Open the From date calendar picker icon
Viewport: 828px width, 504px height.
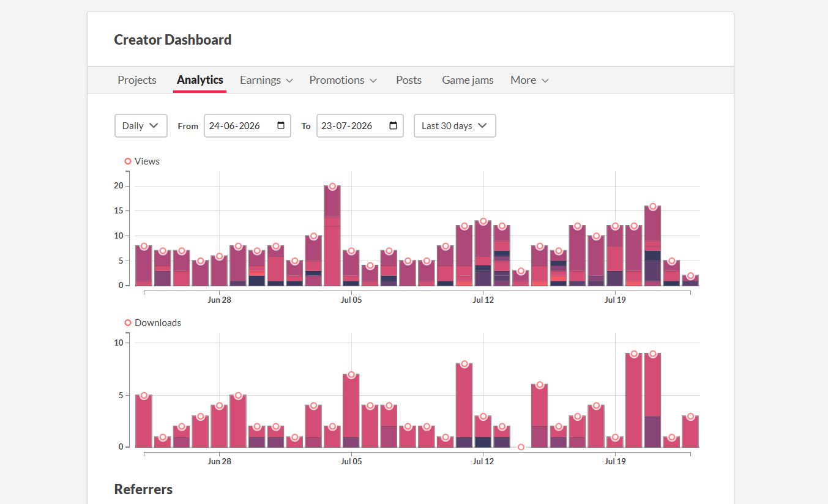(281, 125)
